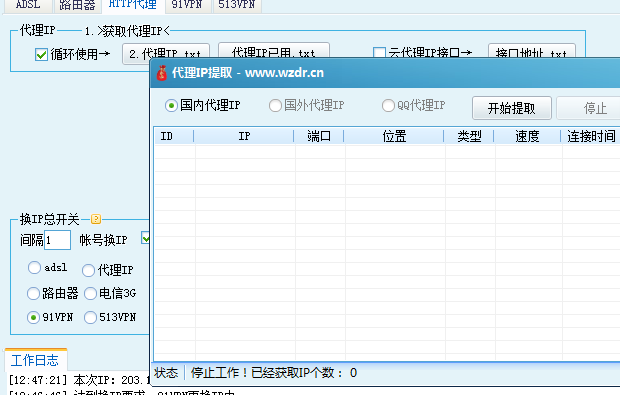Viewport: 620px width, 395px height.
Task: Click the 2.代理IP.txt button
Action: point(166,54)
